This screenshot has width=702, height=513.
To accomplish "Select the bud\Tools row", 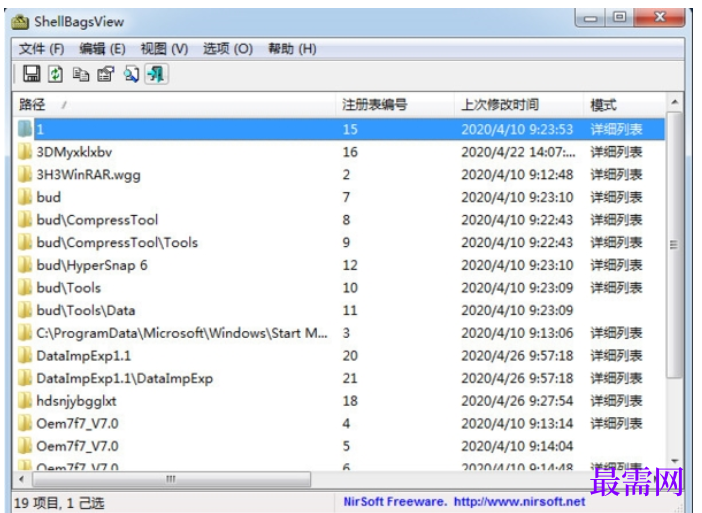I will [x=339, y=287].
